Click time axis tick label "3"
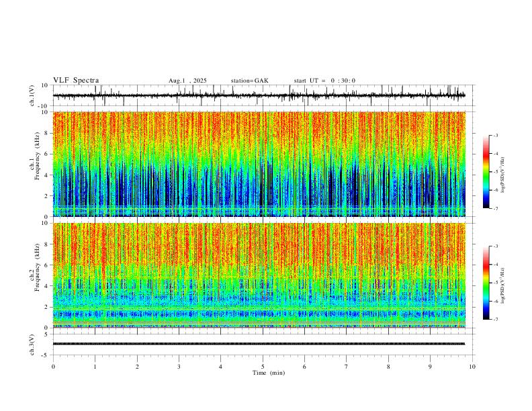Viewport: 532px width, 411px height. (x=179, y=367)
